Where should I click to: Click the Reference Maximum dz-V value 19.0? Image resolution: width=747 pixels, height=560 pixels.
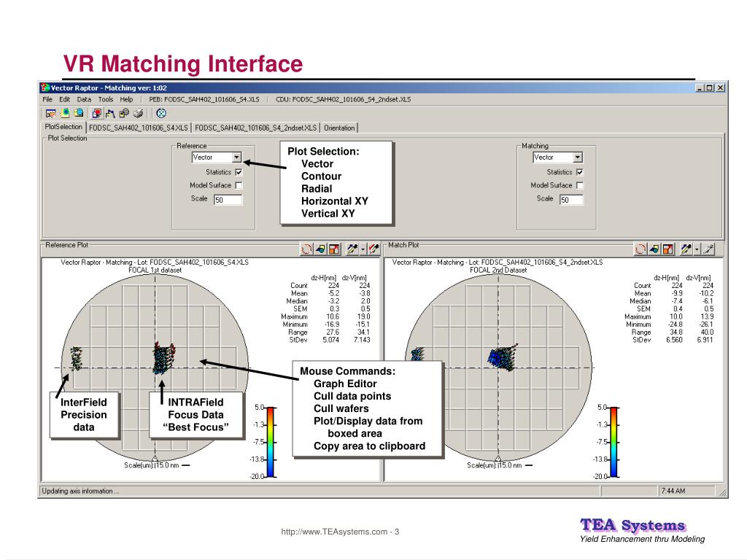[363, 316]
